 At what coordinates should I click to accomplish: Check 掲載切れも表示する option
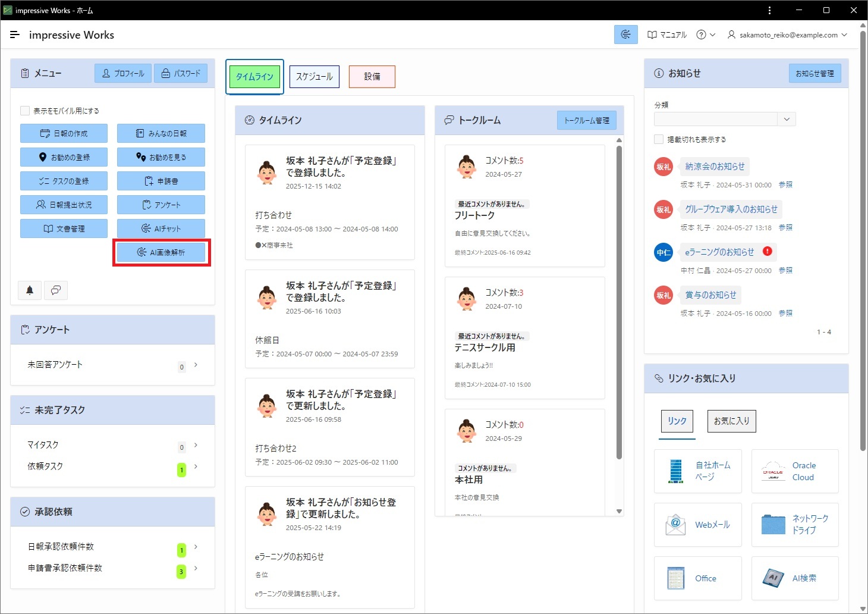(659, 139)
